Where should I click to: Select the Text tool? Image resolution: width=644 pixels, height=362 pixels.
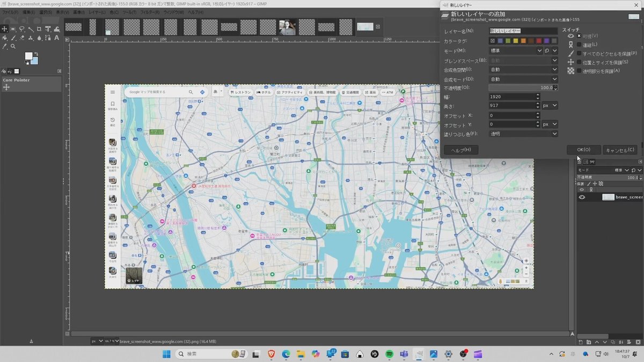coord(56,38)
